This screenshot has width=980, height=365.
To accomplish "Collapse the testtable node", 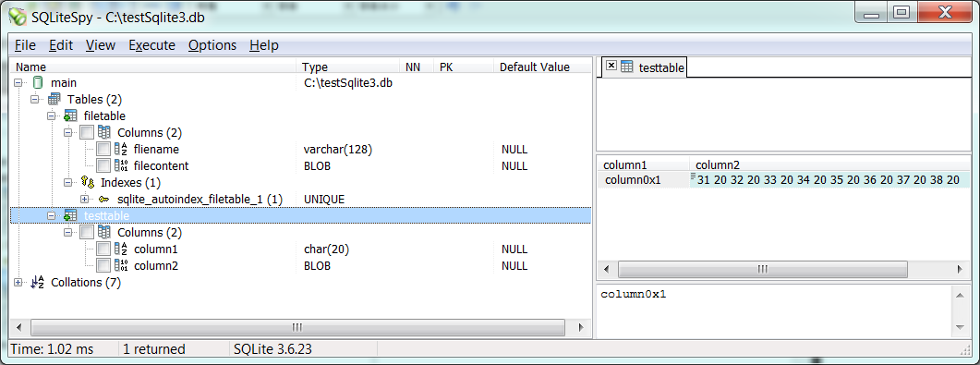I will pyautogui.click(x=52, y=215).
